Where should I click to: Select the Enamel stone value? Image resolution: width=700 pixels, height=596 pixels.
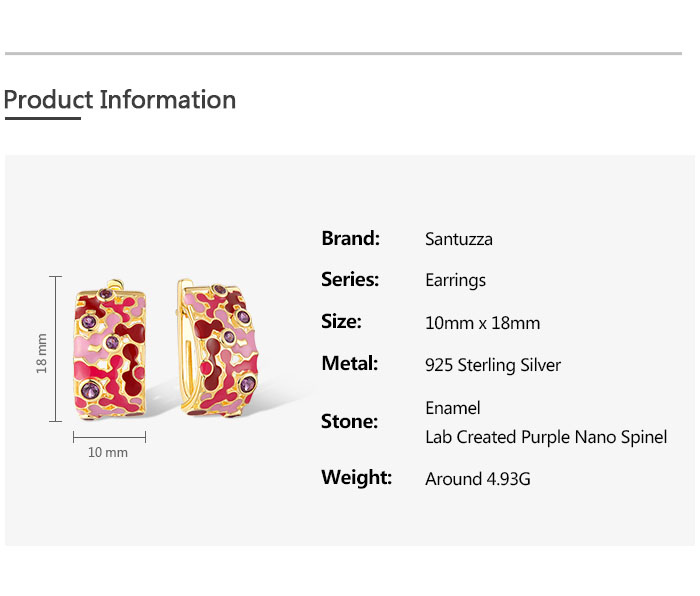click(453, 408)
